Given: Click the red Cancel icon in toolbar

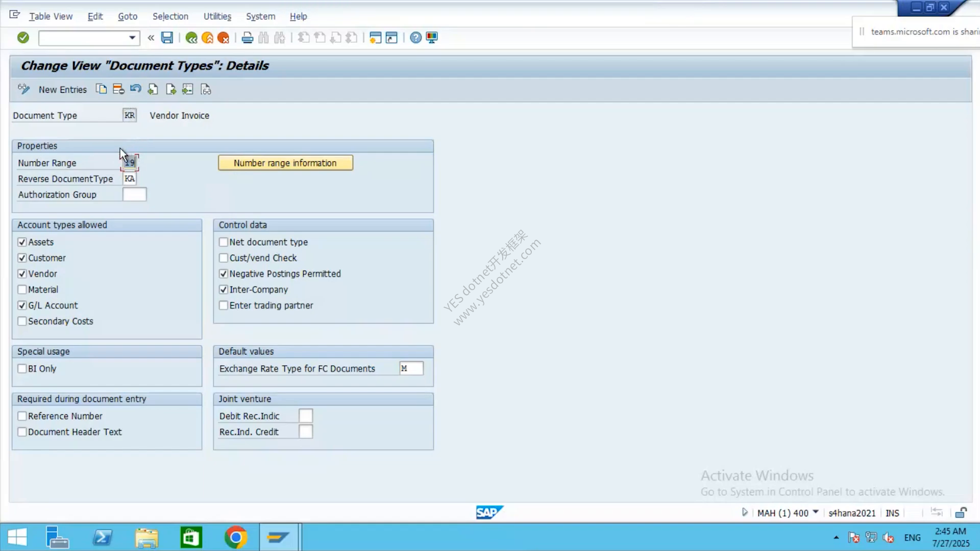Looking at the screenshot, I should (223, 38).
